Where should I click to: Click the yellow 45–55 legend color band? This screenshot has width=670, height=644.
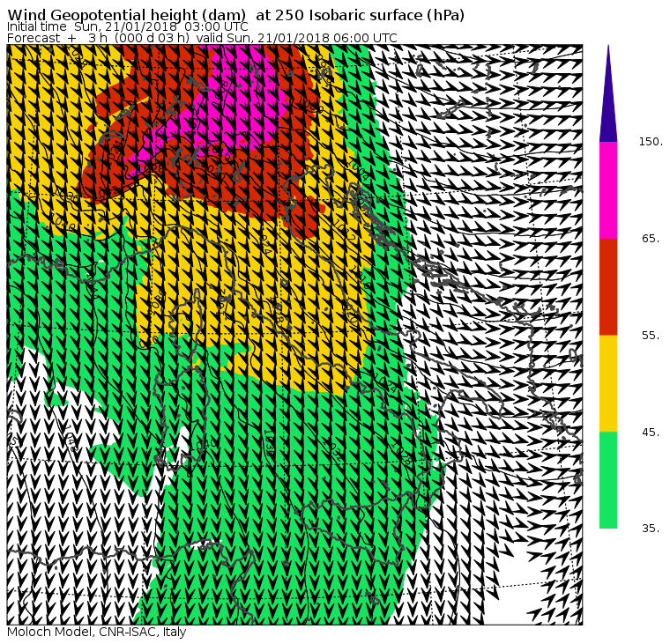[x=608, y=383]
